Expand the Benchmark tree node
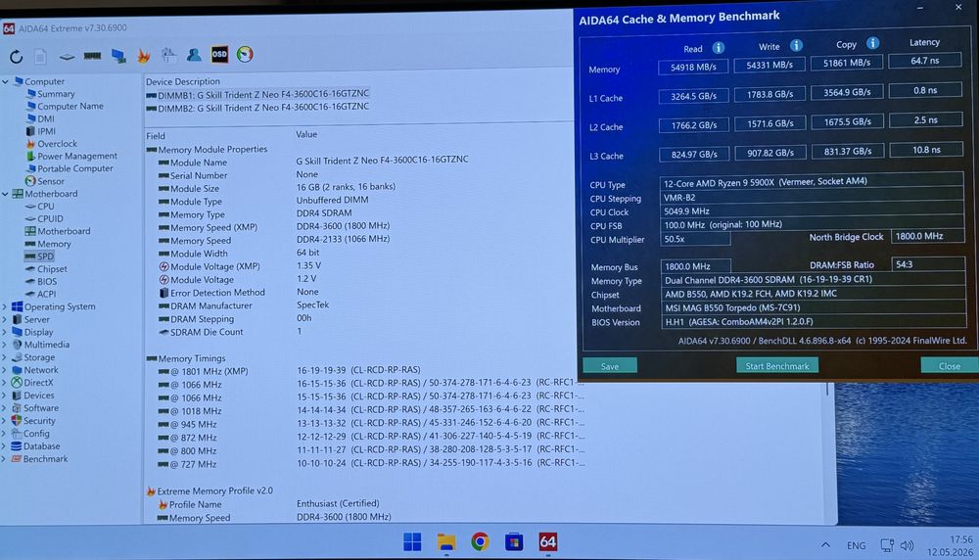The width and height of the screenshot is (979, 560). [4, 459]
